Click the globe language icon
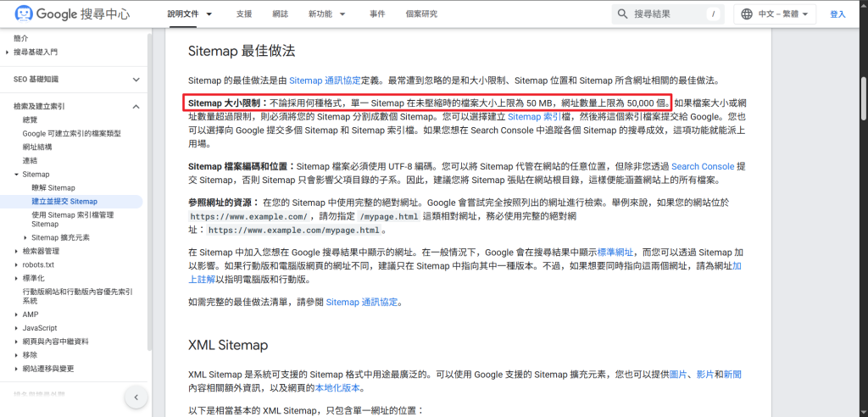868x417 pixels. (747, 14)
